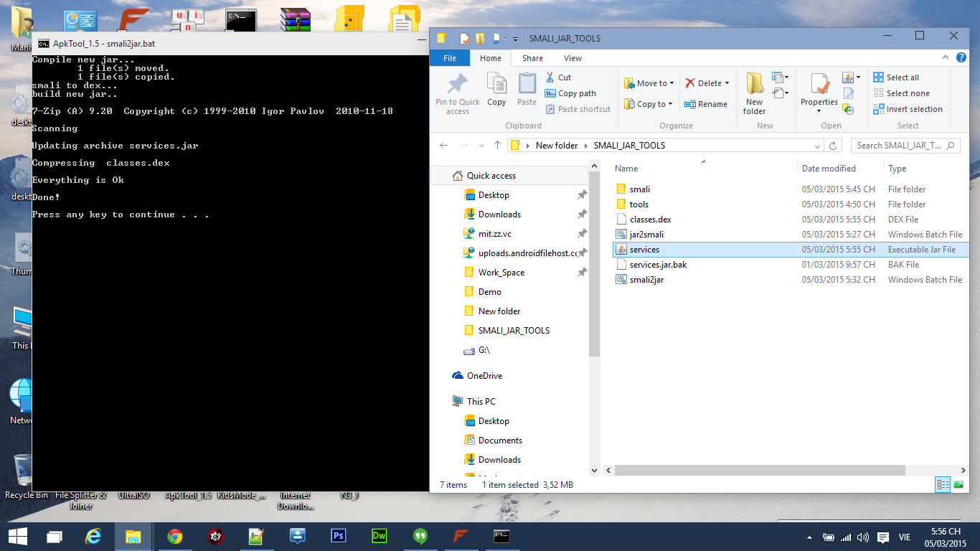The width and height of the screenshot is (980, 551).
Task: Open the Share ribbon tab
Action: (532, 58)
